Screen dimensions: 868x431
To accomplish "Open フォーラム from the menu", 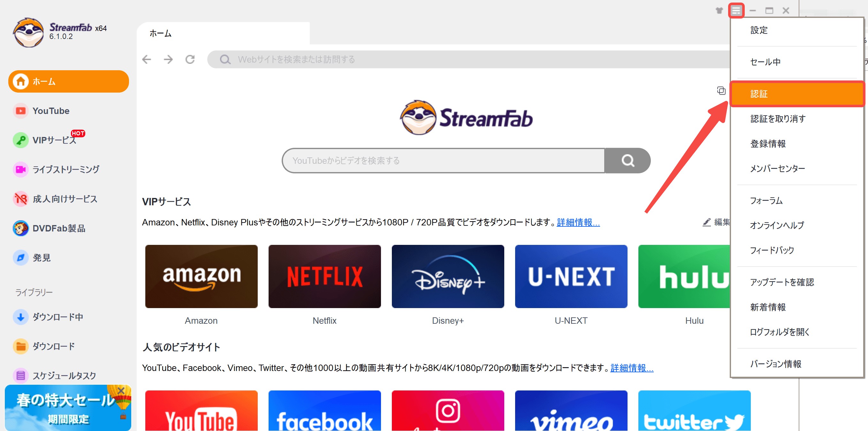I will click(x=797, y=201).
